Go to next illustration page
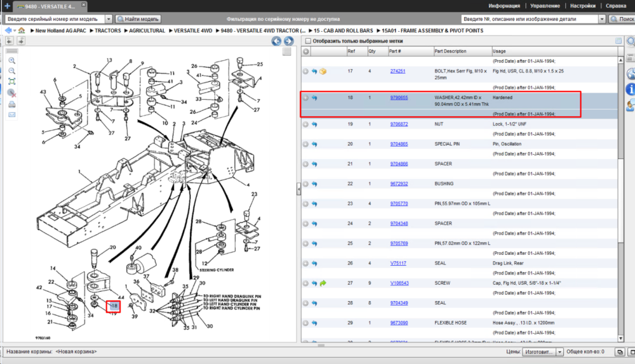 (288, 41)
